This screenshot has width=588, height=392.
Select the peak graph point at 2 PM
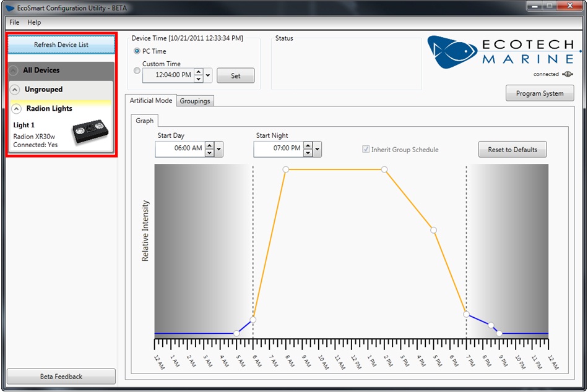384,169
